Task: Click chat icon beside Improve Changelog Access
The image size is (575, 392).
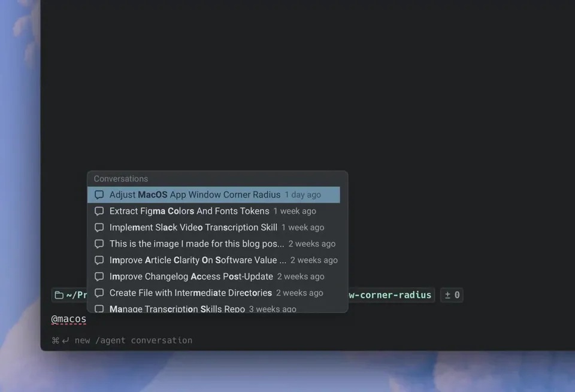Action: tap(99, 276)
